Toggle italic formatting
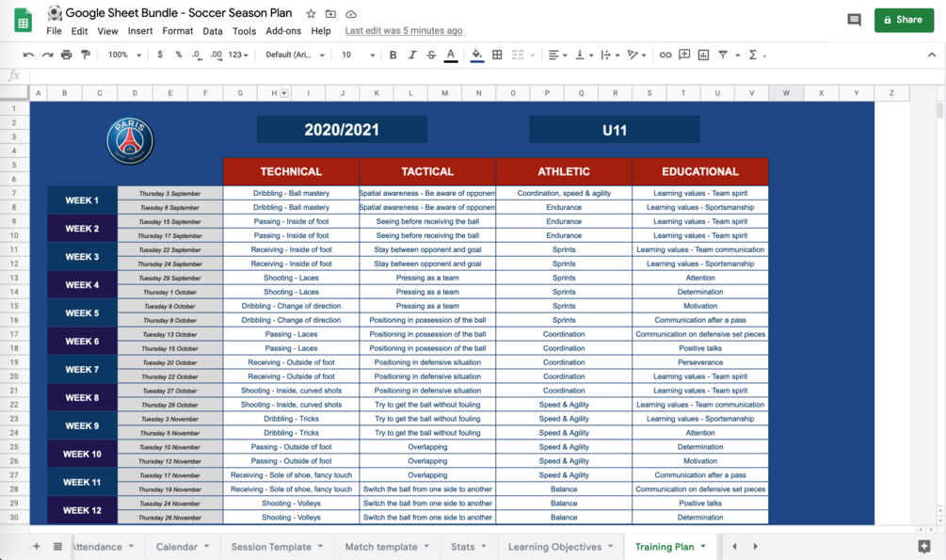 click(412, 55)
